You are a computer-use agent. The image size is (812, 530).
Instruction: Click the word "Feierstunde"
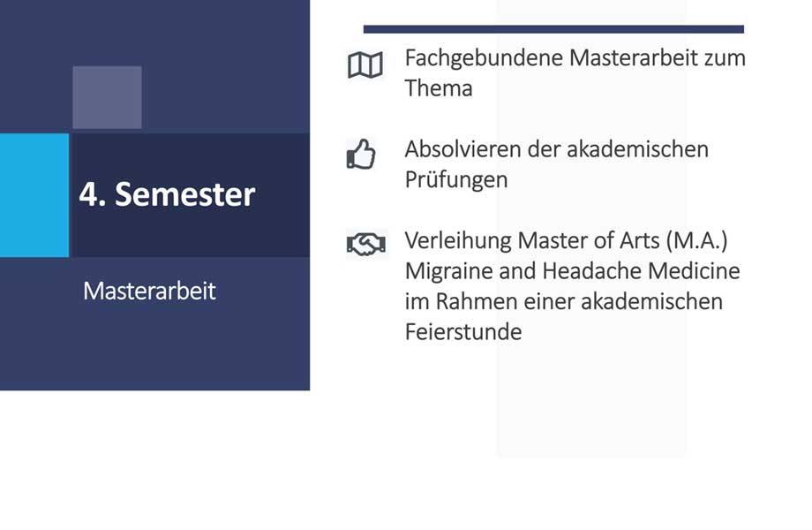pyautogui.click(x=462, y=331)
